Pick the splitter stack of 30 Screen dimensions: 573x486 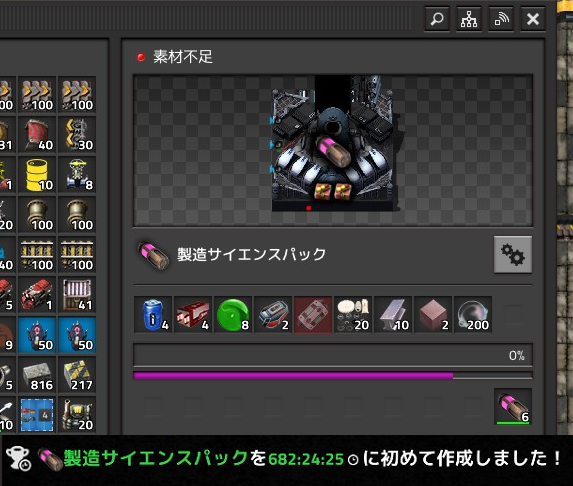[77, 135]
